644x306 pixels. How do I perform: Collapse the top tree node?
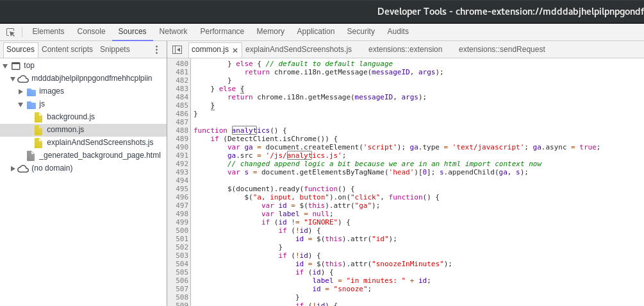coord(5,65)
